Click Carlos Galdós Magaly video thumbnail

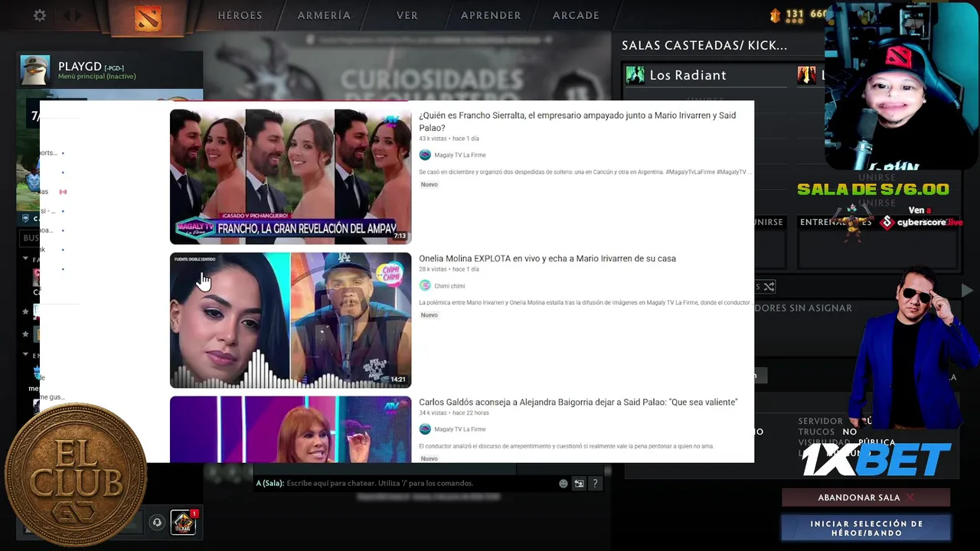point(290,429)
